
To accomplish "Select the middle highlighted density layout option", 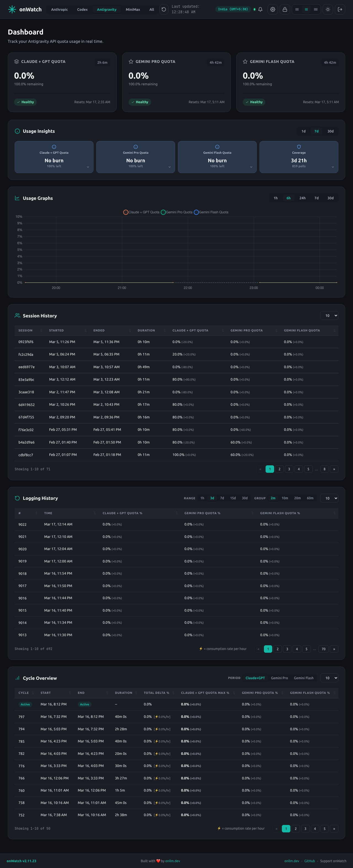I will (x=306, y=9).
